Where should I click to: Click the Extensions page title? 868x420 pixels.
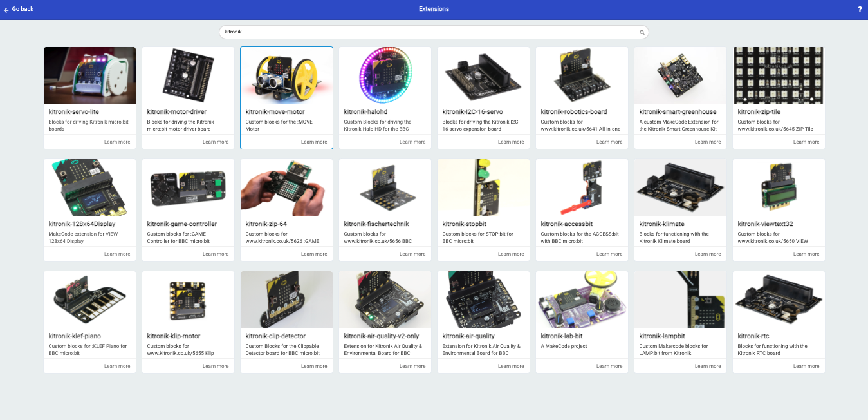pyautogui.click(x=434, y=9)
